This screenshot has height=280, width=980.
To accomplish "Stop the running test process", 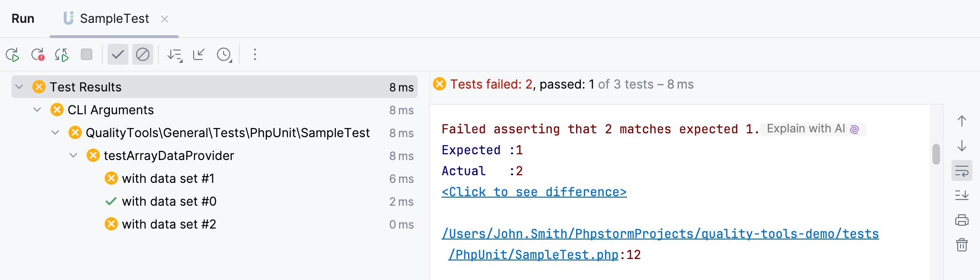I will (x=87, y=54).
